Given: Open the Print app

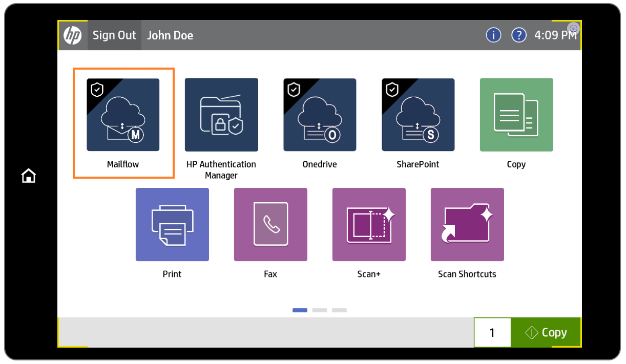Looking at the screenshot, I should tap(172, 224).
